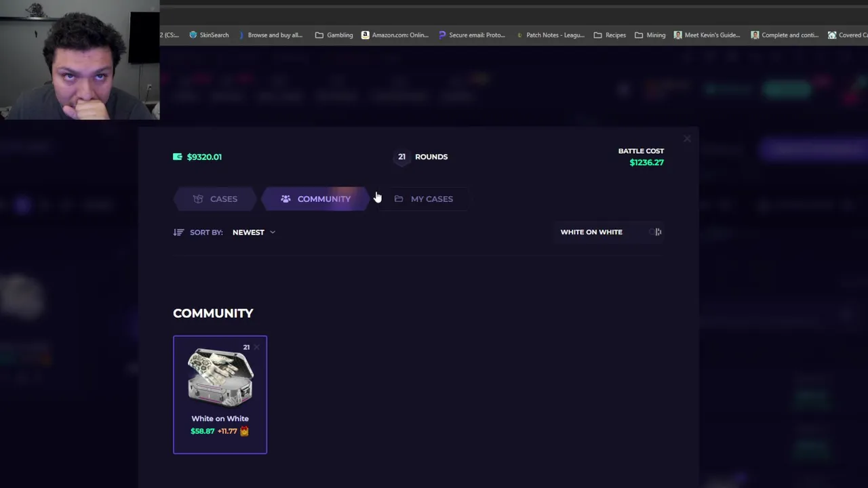
Task: Open the Amazon.com bookmark
Action: 395,35
